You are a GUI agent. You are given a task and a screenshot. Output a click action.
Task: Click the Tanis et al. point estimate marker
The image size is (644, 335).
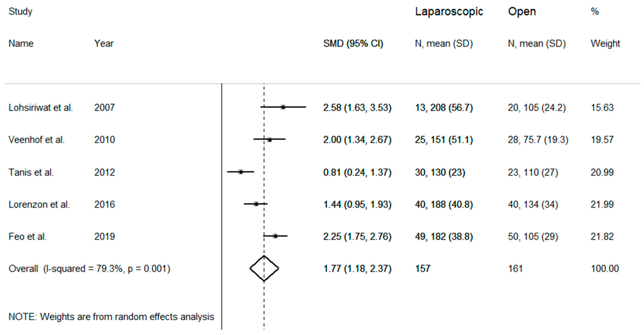241,172
